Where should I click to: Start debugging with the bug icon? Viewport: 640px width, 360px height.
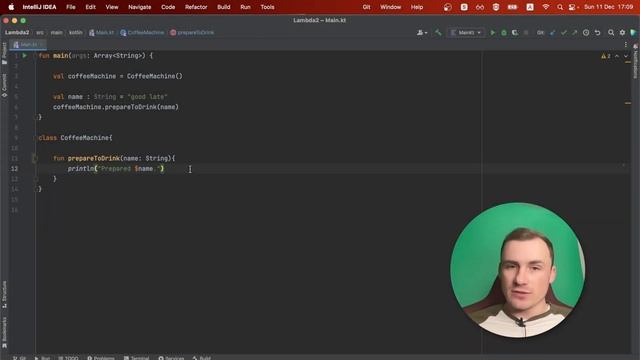(504, 33)
